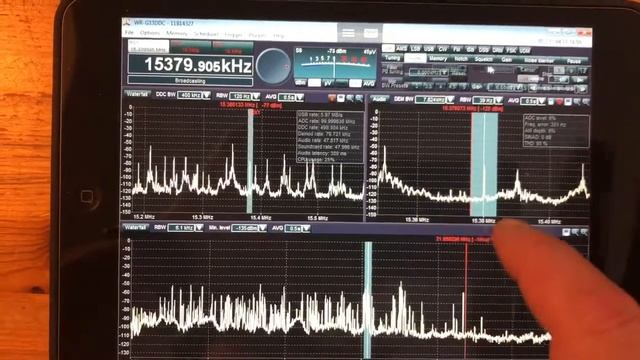The height and width of the screenshot is (360, 640).
Task: Click the Waterfall button of DDC spectrum
Action: point(137,94)
